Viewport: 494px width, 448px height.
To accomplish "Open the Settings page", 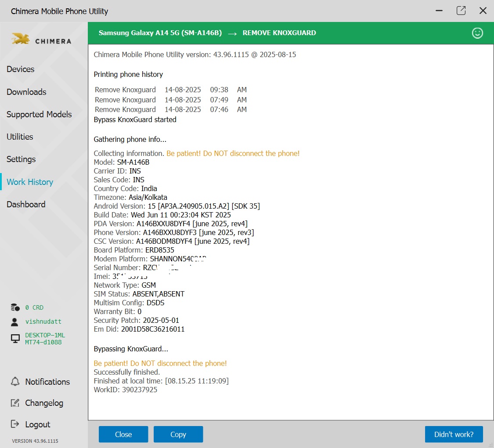I will click(x=21, y=159).
